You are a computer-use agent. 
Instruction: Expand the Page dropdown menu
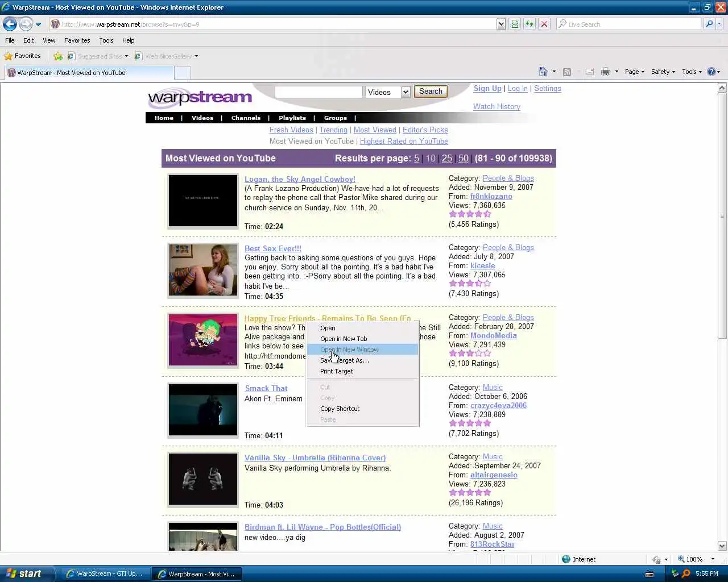click(x=634, y=72)
